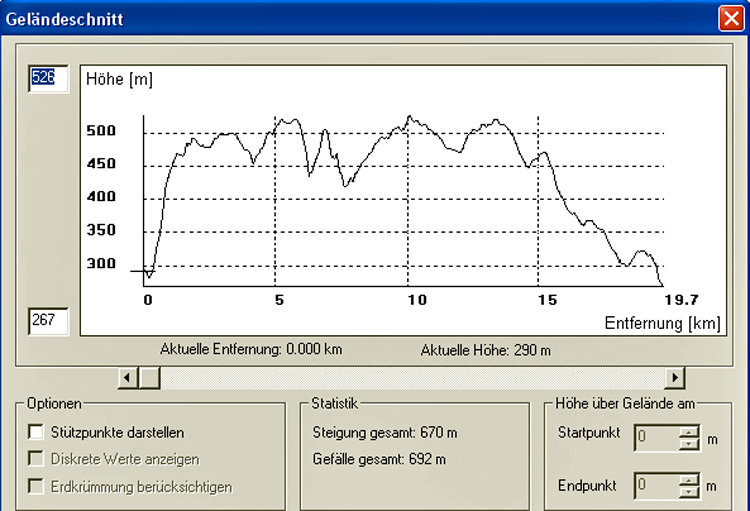This screenshot has width=750, height=511.
Task: Increase Startpunkt height with the up spinner
Action: (689, 430)
